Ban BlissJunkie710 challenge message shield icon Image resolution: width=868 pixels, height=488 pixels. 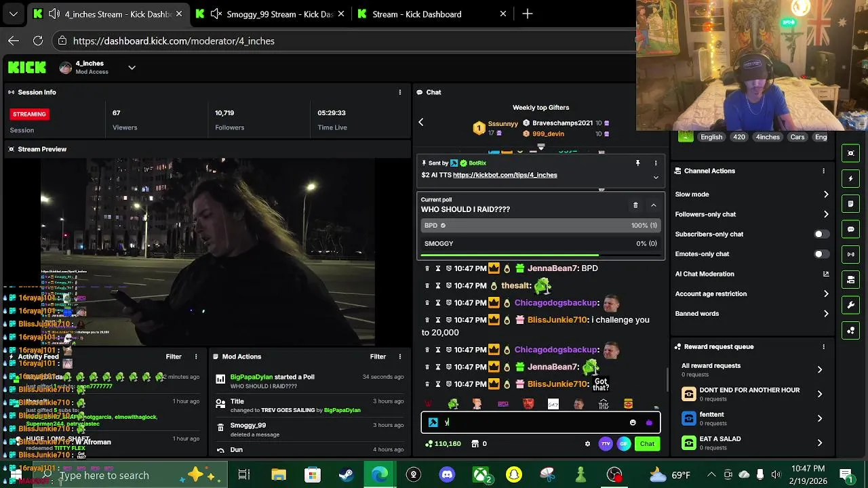(x=449, y=320)
